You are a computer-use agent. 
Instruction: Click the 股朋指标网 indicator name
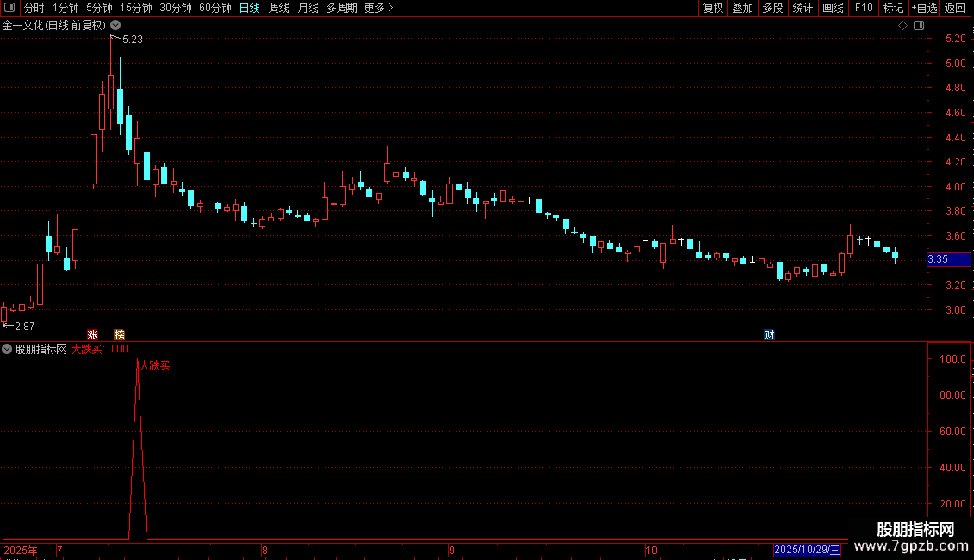pyautogui.click(x=41, y=350)
